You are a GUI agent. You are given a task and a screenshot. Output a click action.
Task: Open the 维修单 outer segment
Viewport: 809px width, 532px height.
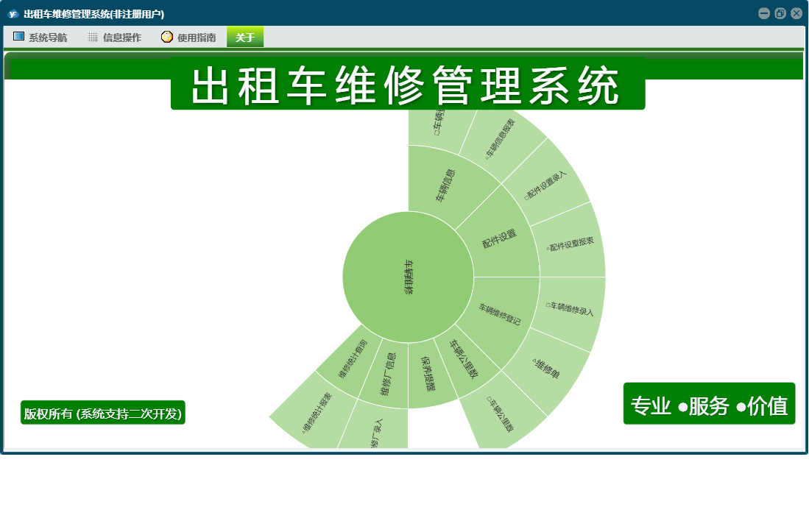pos(548,368)
